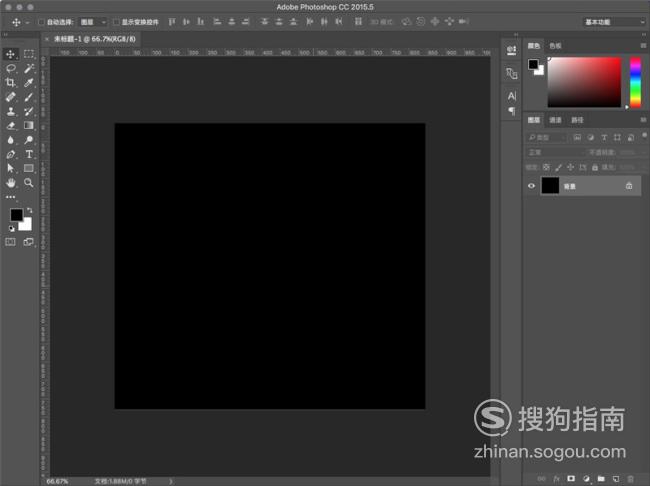This screenshot has width=650, height=486.
Task: Select the Horizontal Type tool
Action: coord(29,154)
